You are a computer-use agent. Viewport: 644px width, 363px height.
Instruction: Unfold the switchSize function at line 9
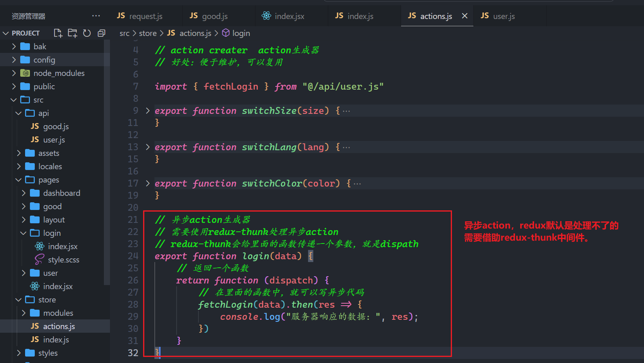point(148,111)
